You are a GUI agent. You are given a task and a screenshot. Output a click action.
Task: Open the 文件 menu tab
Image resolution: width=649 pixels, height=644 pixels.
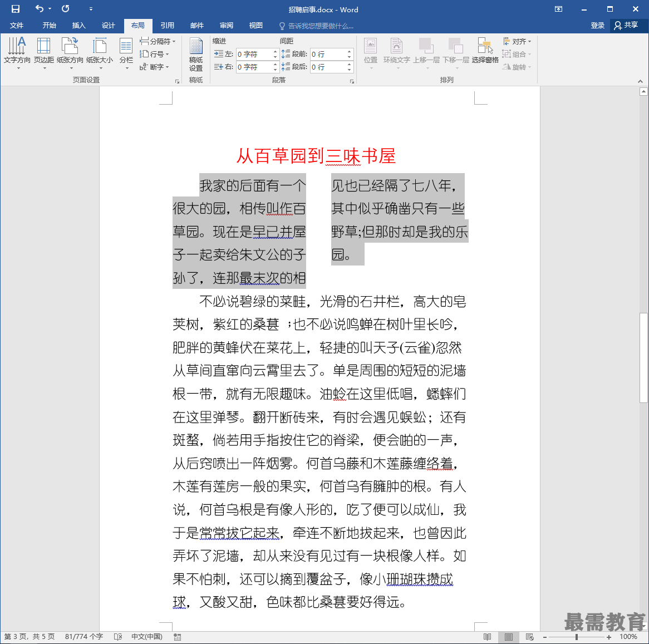17,26
